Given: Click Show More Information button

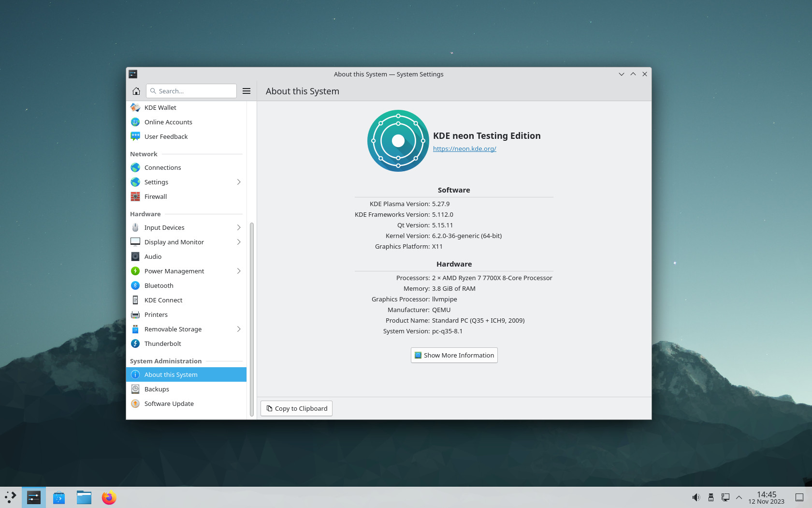Looking at the screenshot, I should click(x=454, y=355).
